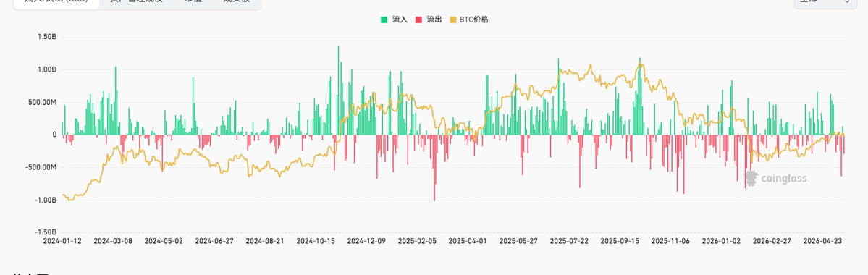Select the 2025-04-01 date label
The image size is (868, 275).
(468, 241)
